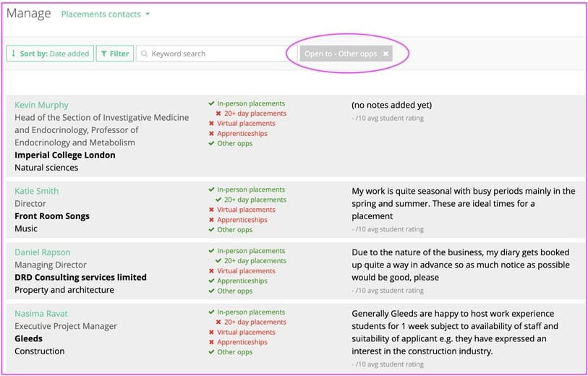Click Kevin Murphy's Head of Section job title
Viewport: 588px width, 376px height.
[102, 130]
